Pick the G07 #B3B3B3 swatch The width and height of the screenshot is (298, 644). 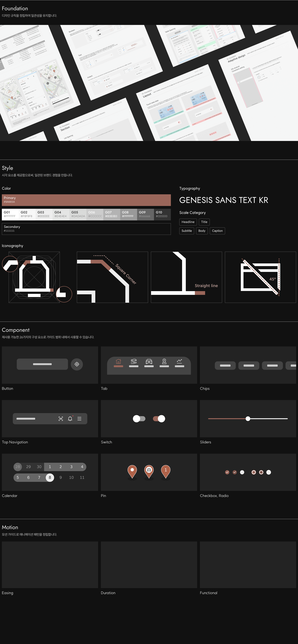coord(112,214)
